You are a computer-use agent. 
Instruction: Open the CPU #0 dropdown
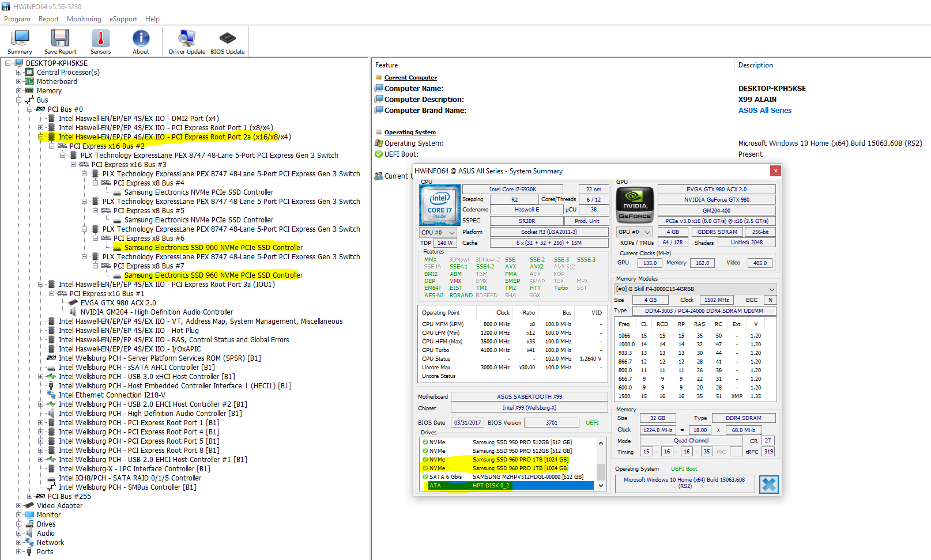coord(438,233)
